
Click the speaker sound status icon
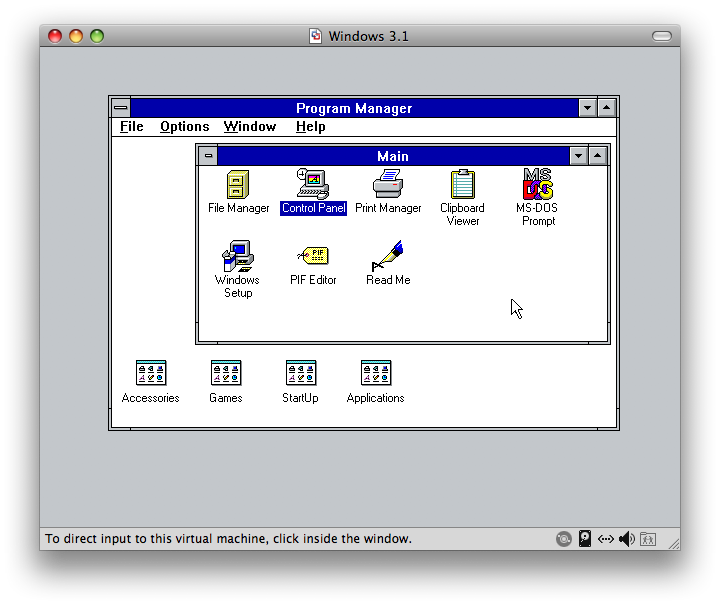coord(627,538)
